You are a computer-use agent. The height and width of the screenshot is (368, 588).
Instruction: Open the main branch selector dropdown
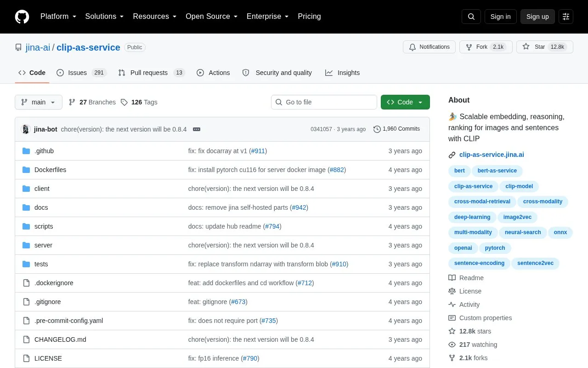click(x=39, y=102)
